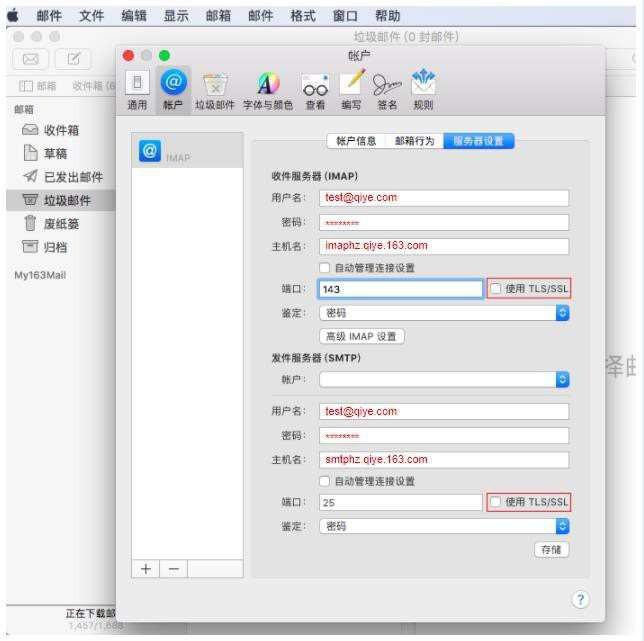Screen dimensions: 644x641
Task: Open the Junk Mail (垃圾邮件) preferences pane
Action: tap(215, 91)
